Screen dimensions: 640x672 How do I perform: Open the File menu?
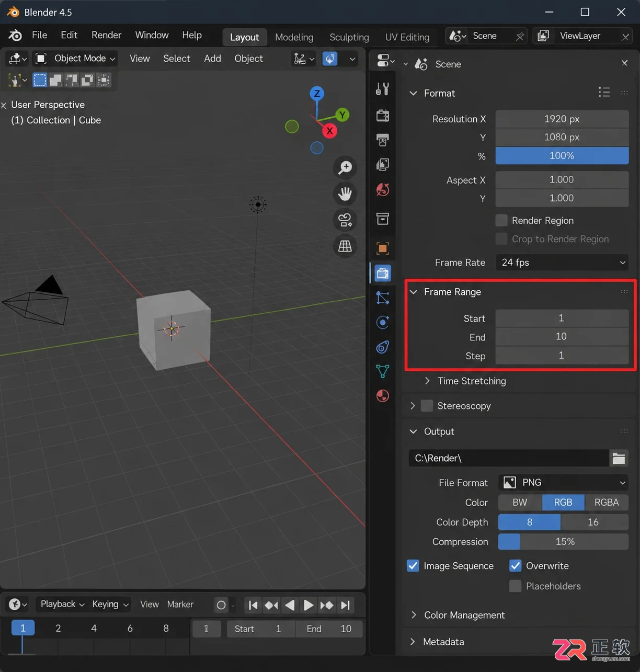pyautogui.click(x=40, y=35)
